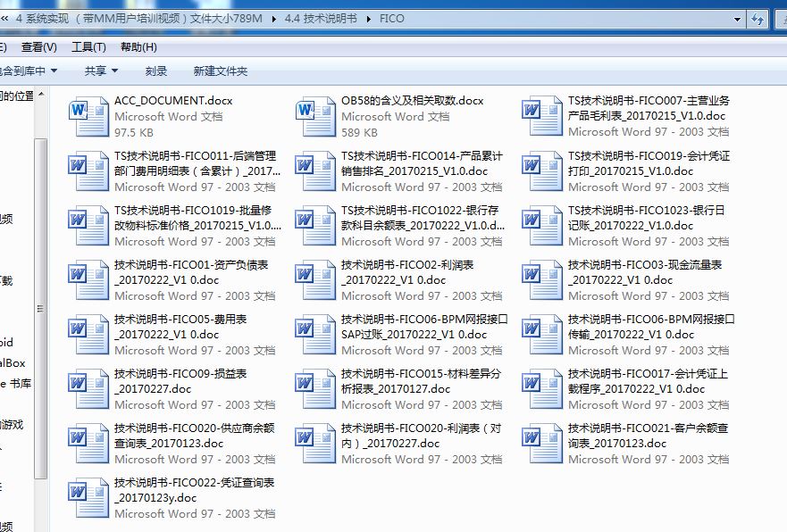Click the 刻录 toolbar button

click(156, 71)
